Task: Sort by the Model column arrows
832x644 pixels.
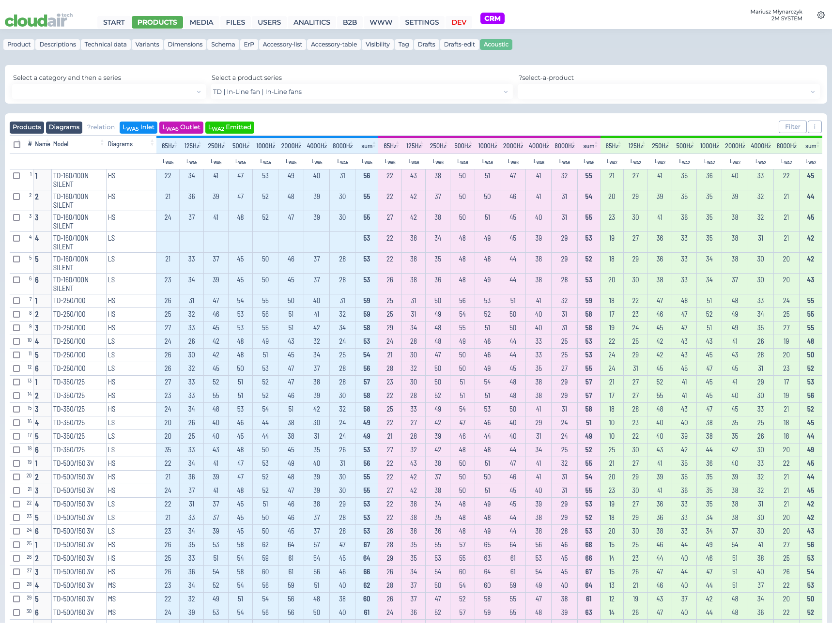Action: tap(102, 143)
